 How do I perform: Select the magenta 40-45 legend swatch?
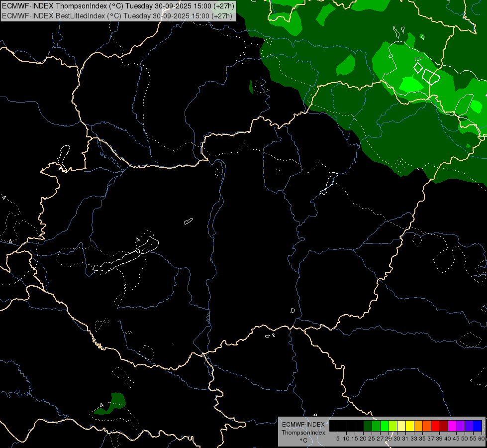point(452,426)
